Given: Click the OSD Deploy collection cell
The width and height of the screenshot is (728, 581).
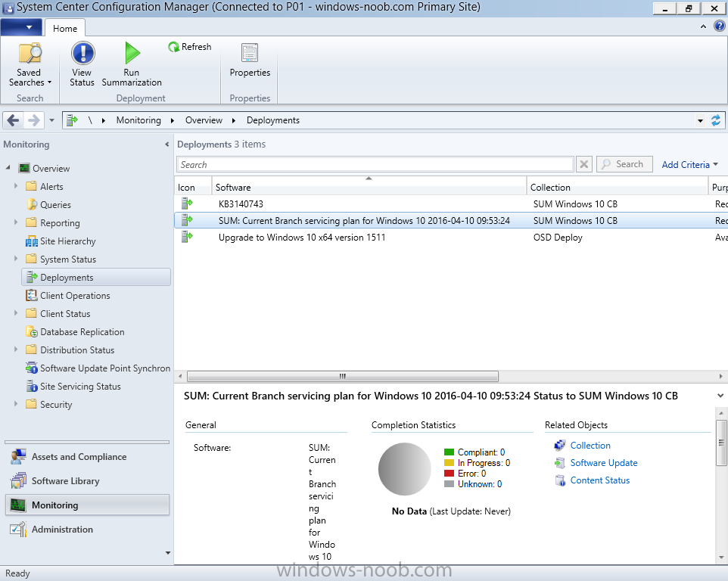Looking at the screenshot, I should (x=558, y=237).
